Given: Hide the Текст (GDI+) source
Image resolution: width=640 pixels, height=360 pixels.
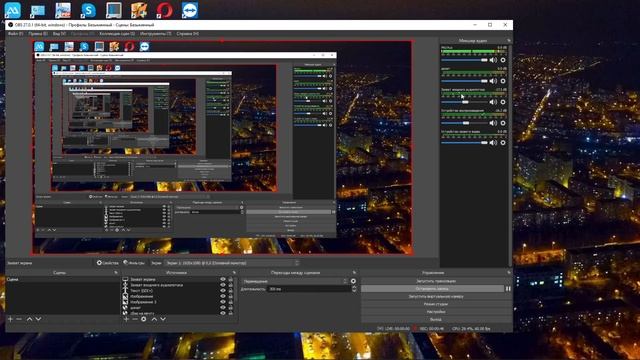Looking at the screenshot, I should [x=223, y=291].
